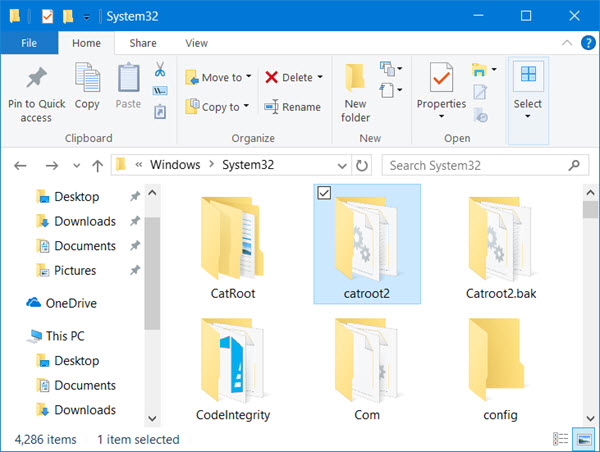Select the Catroot2.bak folder
This screenshot has width=600, height=452.
pyautogui.click(x=501, y=247)
